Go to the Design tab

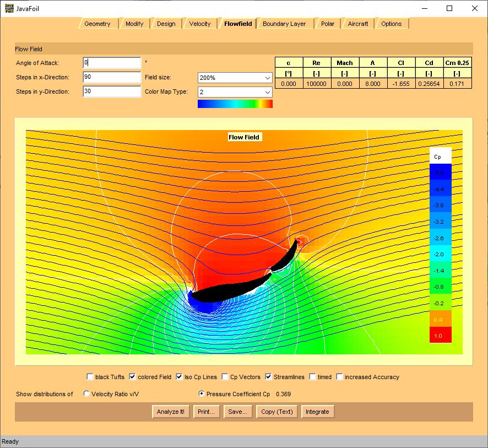(x=166, y=24)
